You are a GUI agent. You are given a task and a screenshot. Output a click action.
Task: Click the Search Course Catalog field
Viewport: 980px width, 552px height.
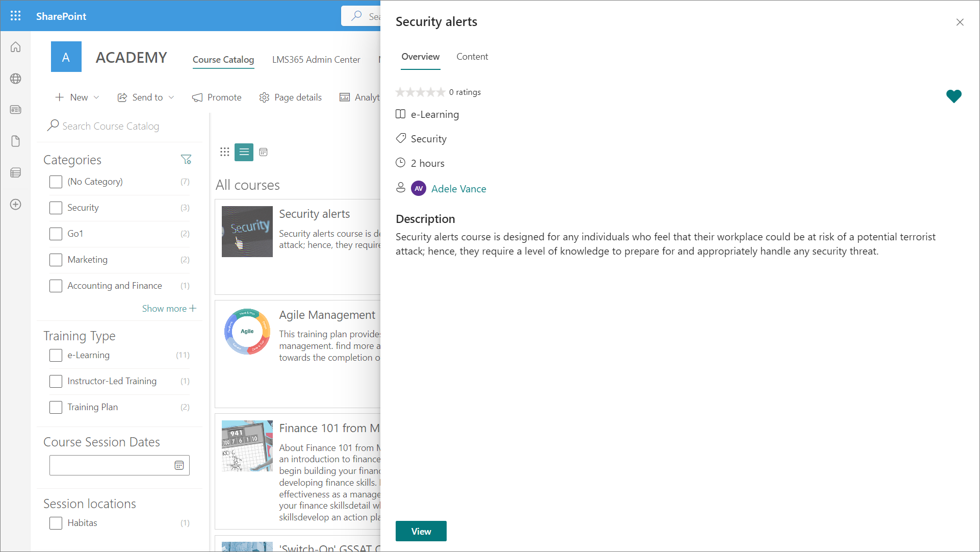111,126
